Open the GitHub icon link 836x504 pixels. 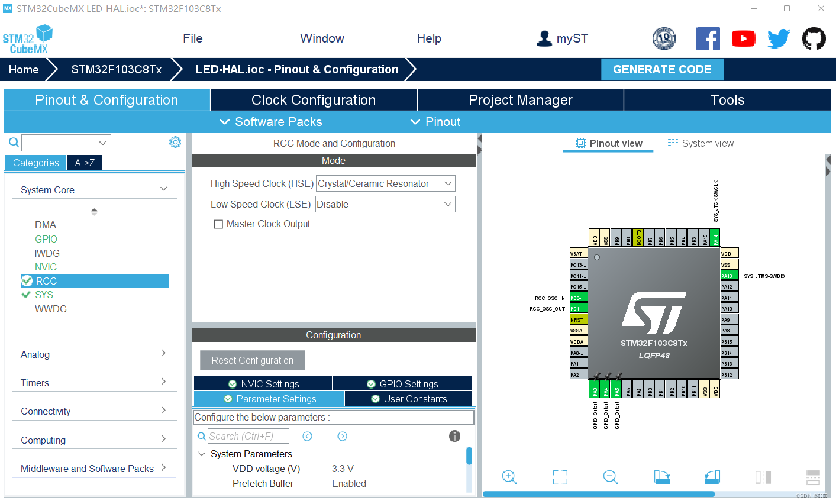pyautogui.click(x=814, y=39)
